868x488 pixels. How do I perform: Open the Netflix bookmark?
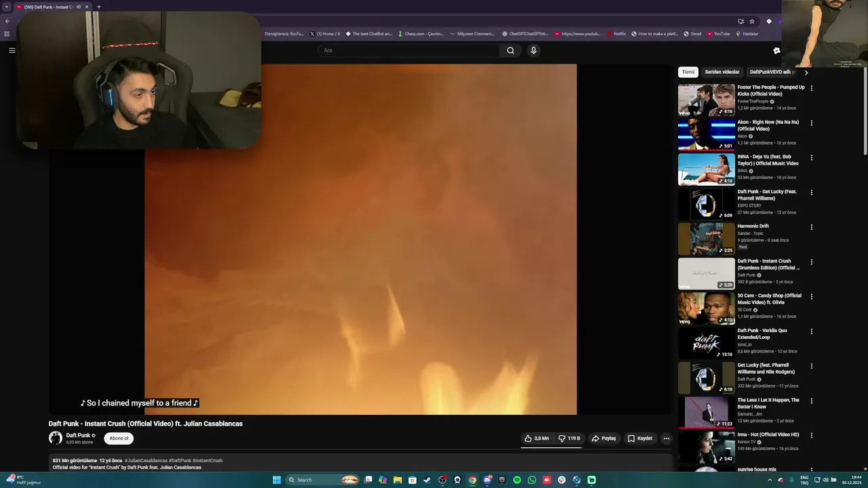click(616, 34)
